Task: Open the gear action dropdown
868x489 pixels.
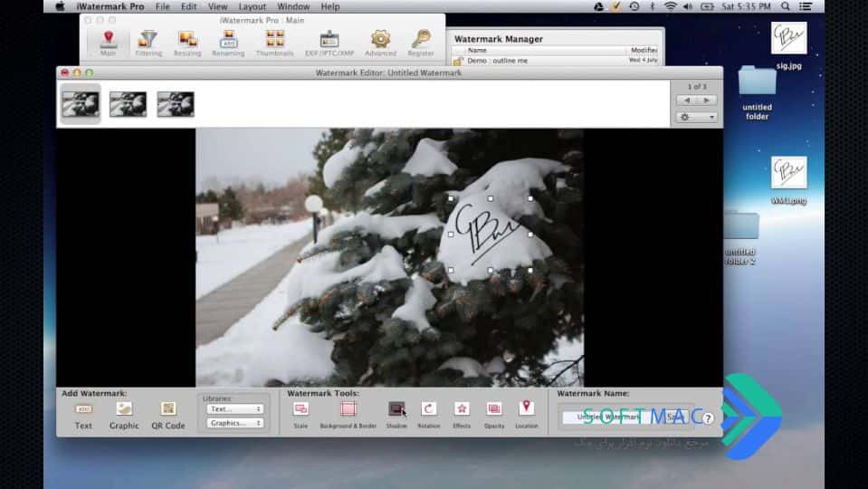Action: coord(697,118)
